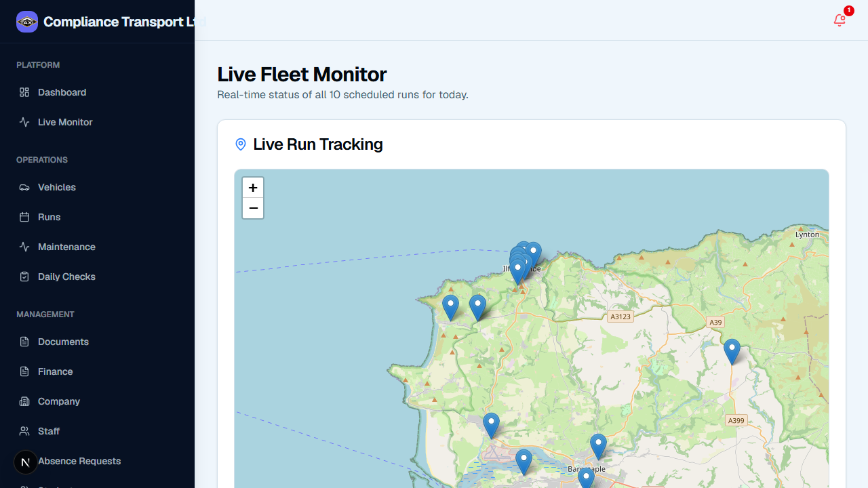Viewport: 868px width, 488px height.
Task: Open the Vehicles section
Action: pos(97,187)
